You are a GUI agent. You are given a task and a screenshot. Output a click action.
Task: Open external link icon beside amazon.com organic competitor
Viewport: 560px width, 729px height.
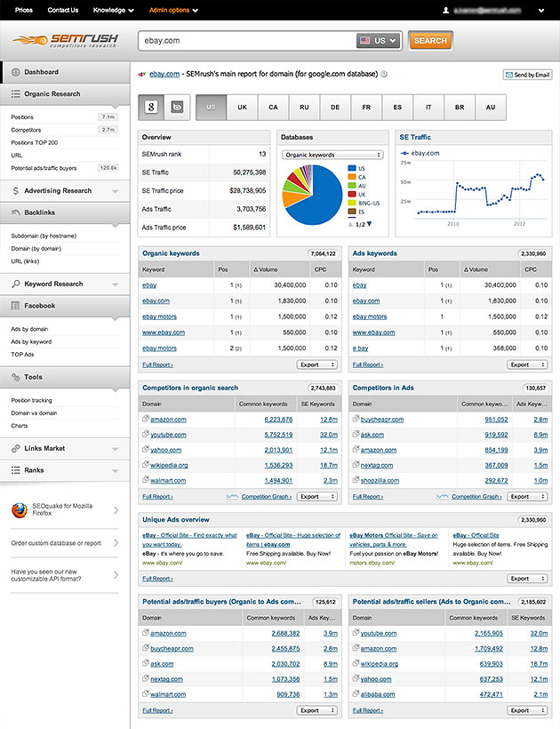(x=146, y=419)
